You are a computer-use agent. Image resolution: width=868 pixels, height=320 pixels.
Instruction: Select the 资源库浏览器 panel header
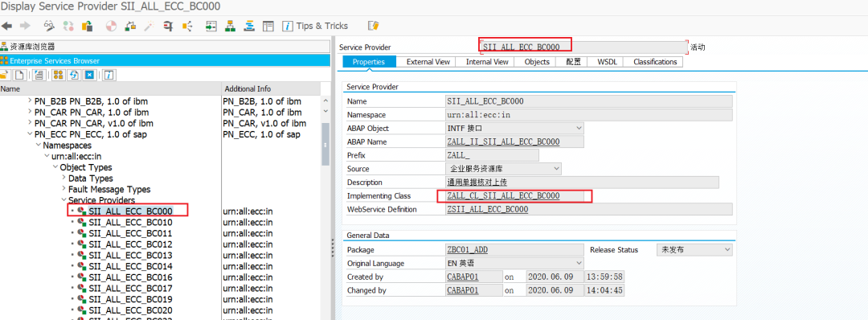(165, 47)
